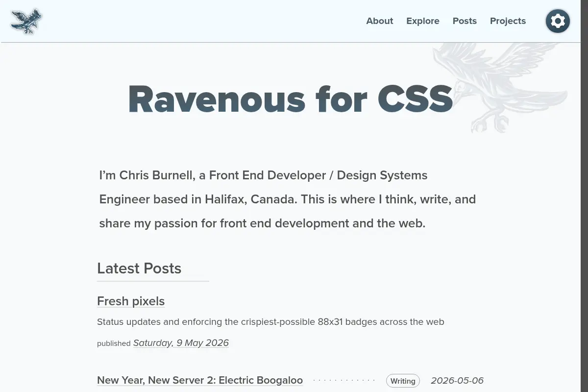Select Posts in the top navigation
Image resolution: width=588 pixels, height=392 pixels.
pyautogui.click(x=465, y=21)
